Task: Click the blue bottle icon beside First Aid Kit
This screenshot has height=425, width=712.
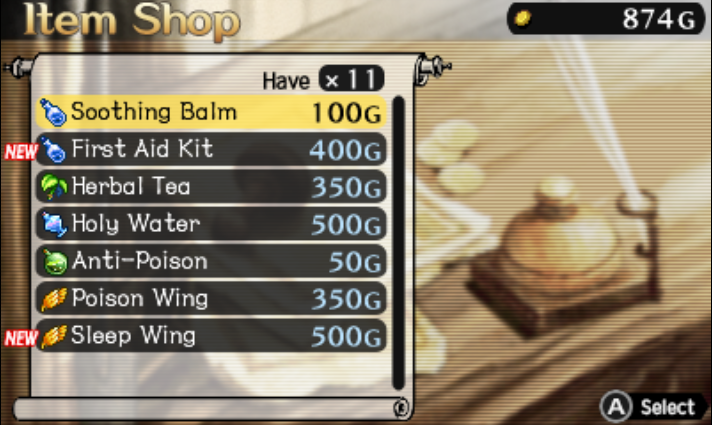Action: (53, 149)
